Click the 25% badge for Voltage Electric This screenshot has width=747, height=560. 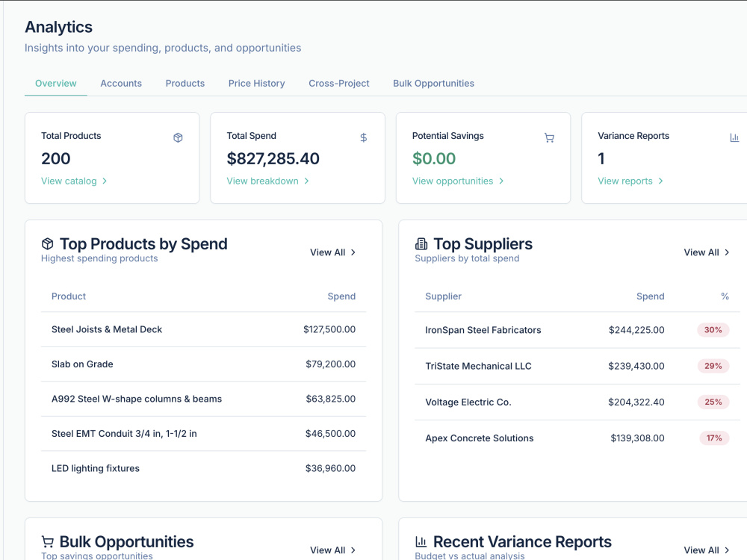[713, 402]
